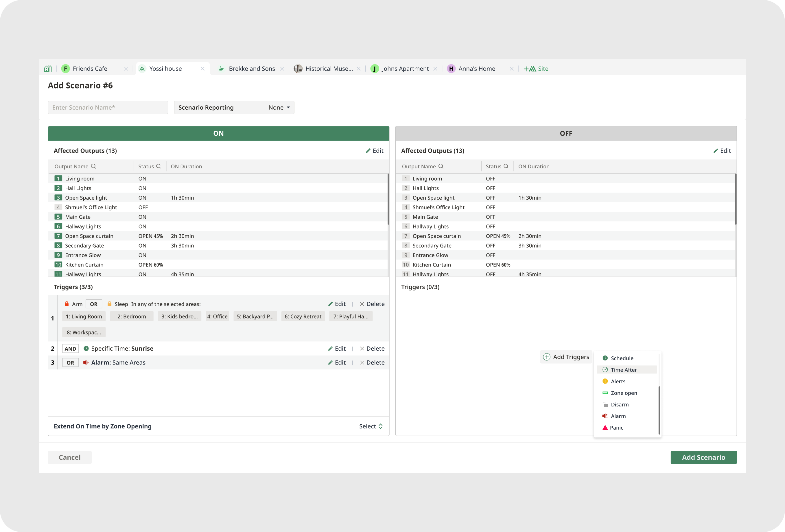Delete the Arm or Sleep trigger

coord(372,304)
